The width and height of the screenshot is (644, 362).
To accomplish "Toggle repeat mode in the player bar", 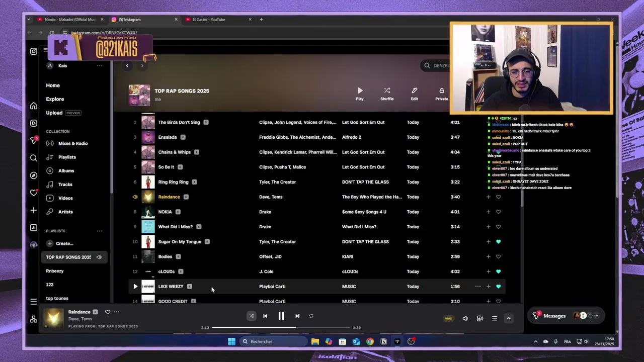I will pos(311,316).
